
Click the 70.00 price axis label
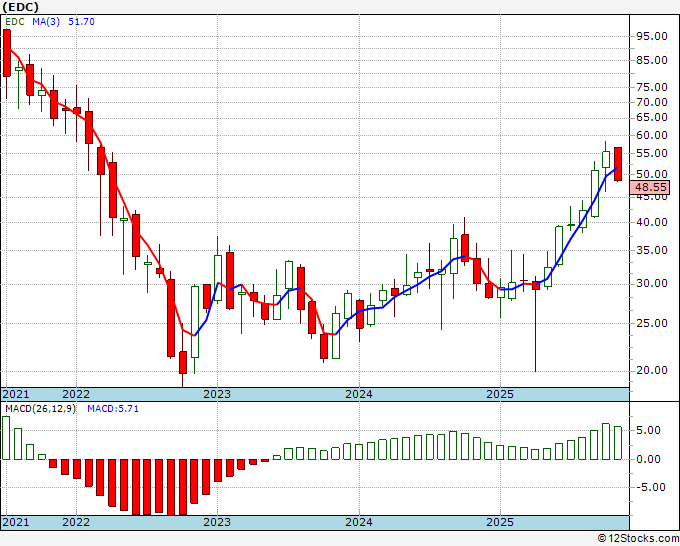tap(651, 102)
